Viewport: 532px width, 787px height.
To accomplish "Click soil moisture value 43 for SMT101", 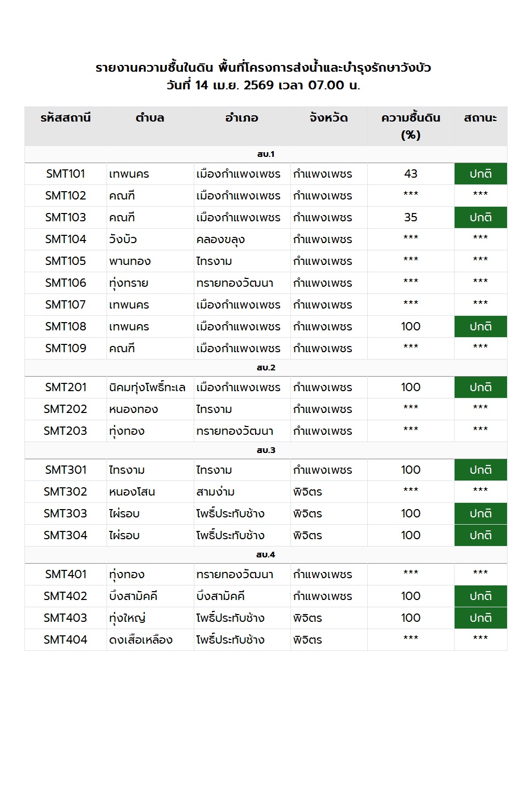I will [410, 174].
